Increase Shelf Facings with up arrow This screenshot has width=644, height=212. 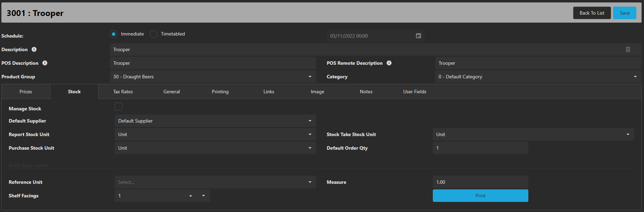(191, 196)
